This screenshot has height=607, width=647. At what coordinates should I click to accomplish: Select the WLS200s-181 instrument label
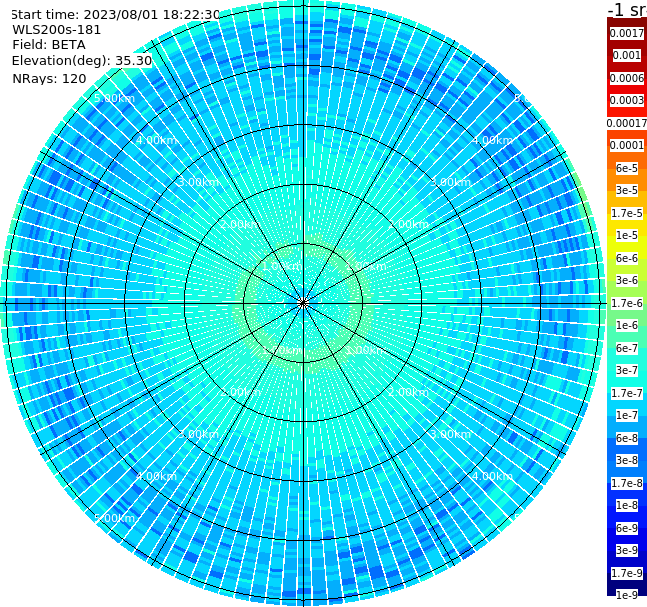(x=57, y=30)
